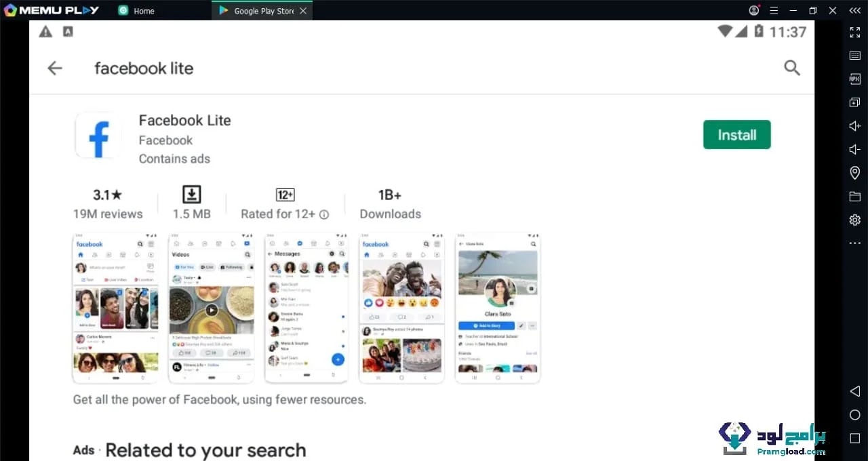The image size is (868, 461).
Task: Click the 11:37 clock
Action: 788,32
